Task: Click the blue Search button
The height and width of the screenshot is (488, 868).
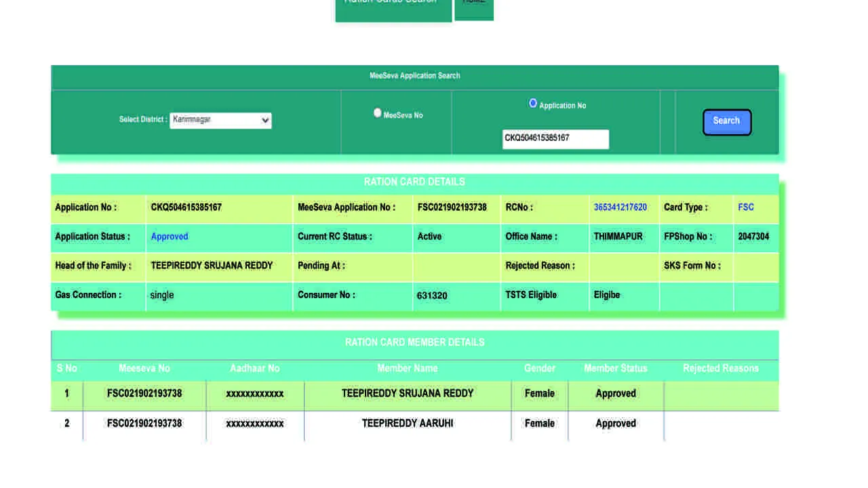Action: [727, 122]
